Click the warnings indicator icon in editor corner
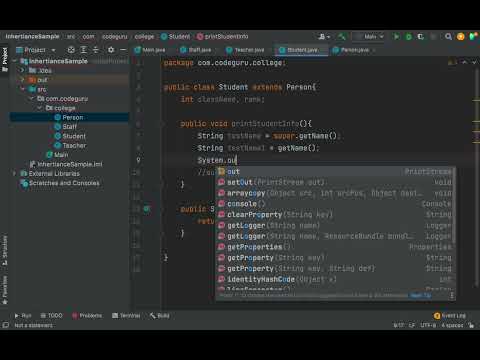The height and width of the screenshot is (360, 480). pos(452,62)
